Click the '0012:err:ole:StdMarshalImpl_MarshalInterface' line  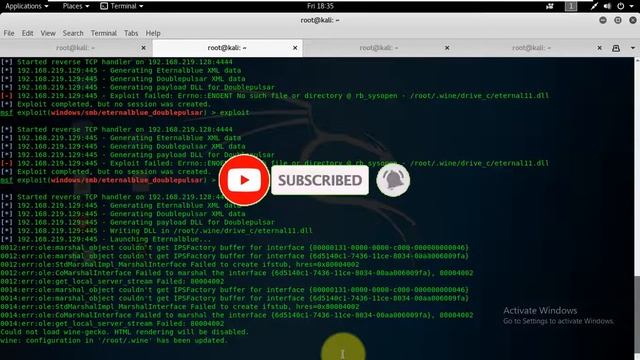pyautogui.click(x=180, y=264)
